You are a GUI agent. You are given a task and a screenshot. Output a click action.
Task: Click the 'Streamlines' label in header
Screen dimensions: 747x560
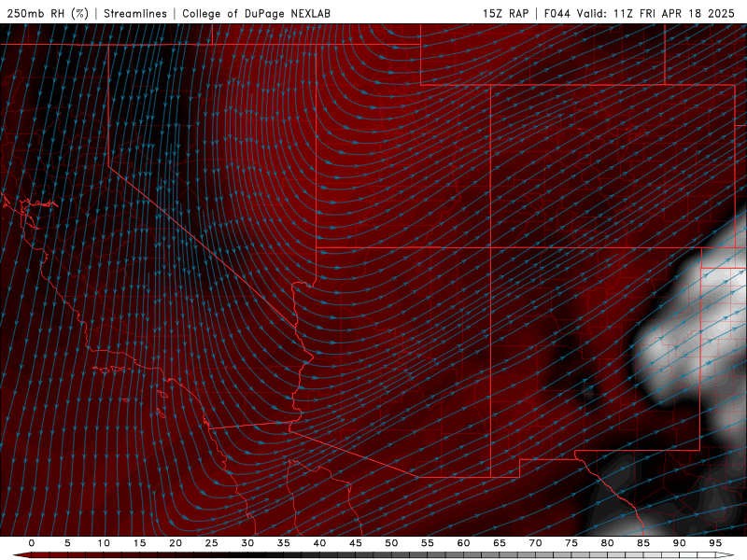click(x=135, y=13)
